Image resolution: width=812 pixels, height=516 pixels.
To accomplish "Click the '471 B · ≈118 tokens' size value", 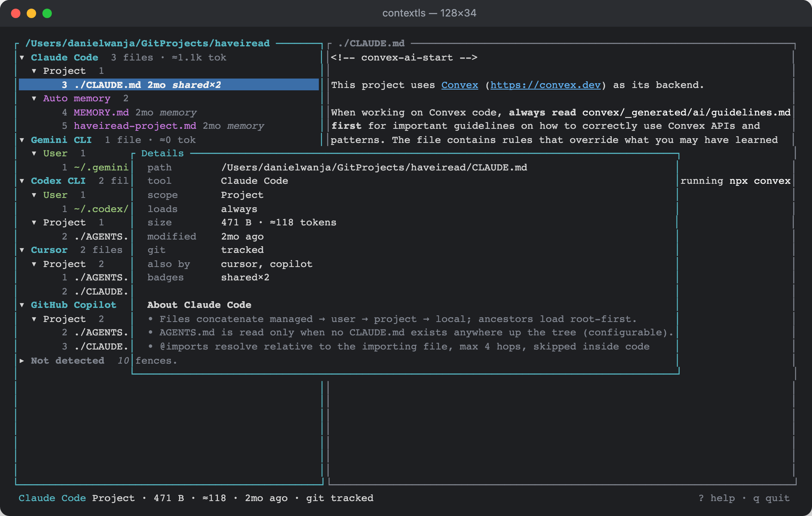I will pos(278,222).
